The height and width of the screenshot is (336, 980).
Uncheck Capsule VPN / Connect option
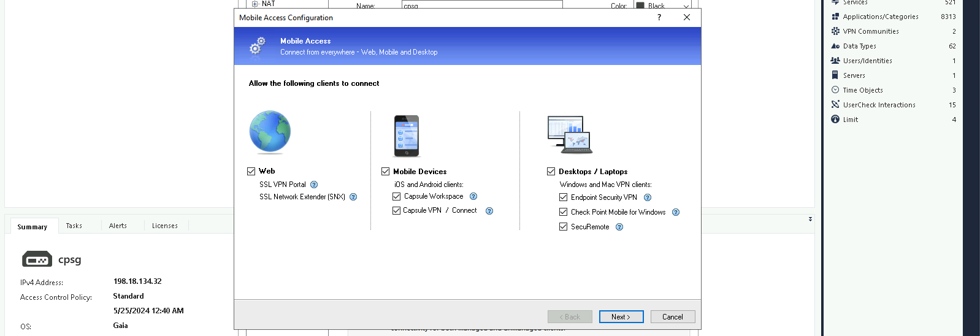(396, 210)
